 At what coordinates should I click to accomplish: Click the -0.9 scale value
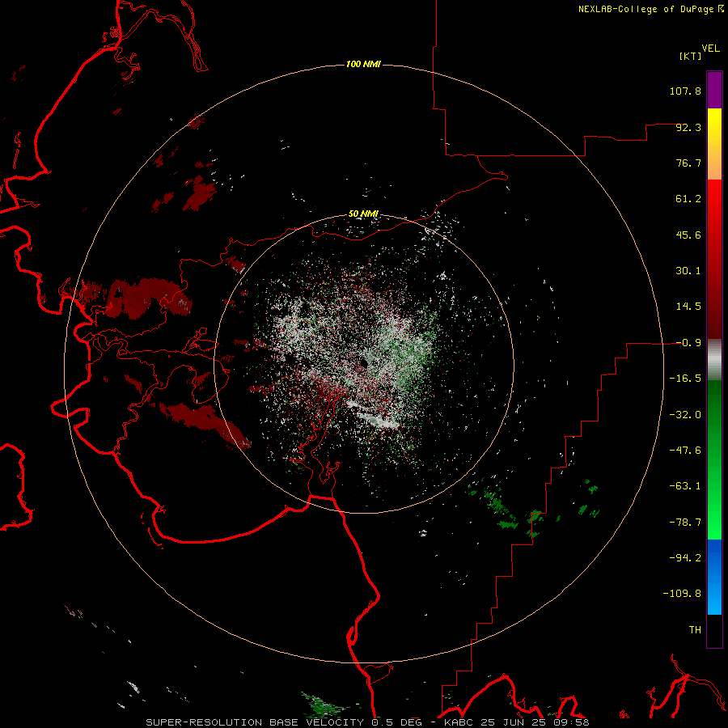coord(688,343)
